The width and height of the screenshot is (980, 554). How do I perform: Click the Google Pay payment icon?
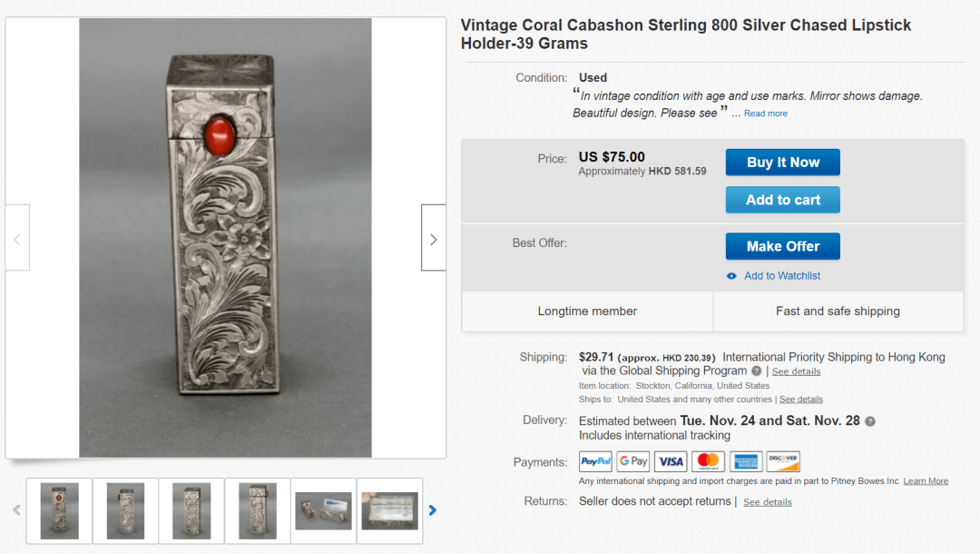tap(632, 461)
